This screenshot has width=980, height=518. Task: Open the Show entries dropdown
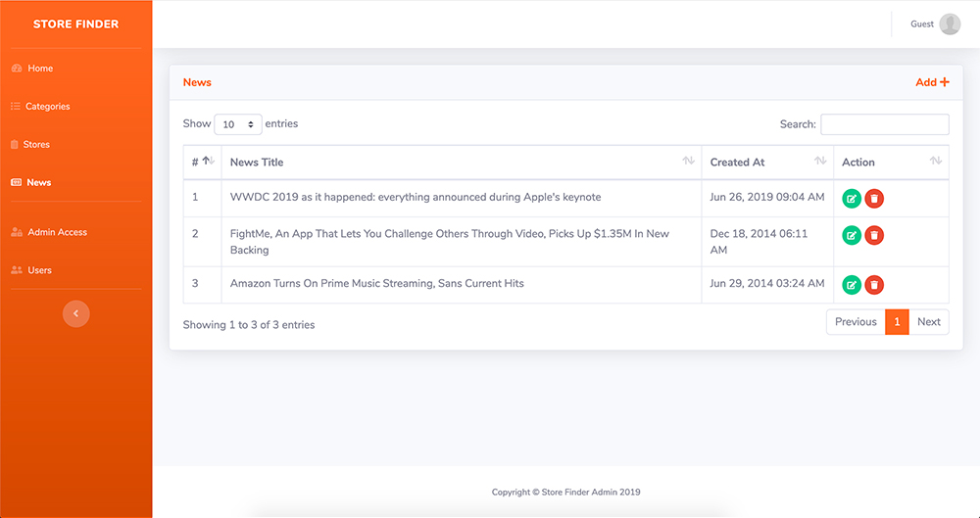(238, 124)
